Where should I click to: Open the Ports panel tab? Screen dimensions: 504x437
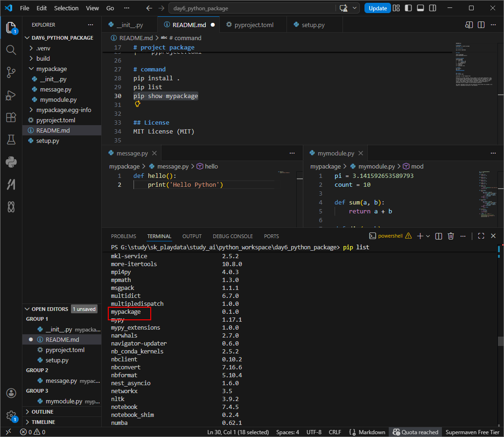(271, 236)
